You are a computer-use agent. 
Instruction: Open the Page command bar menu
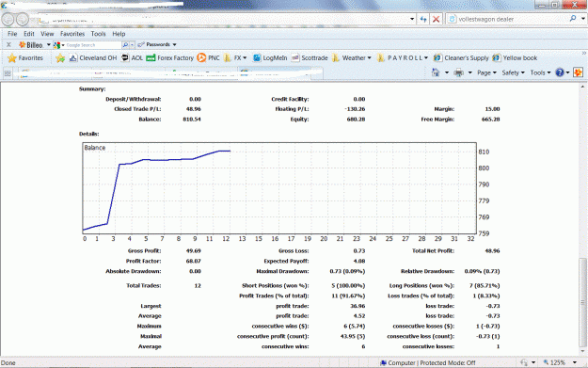pyautogui.click(x=486, y=72)
